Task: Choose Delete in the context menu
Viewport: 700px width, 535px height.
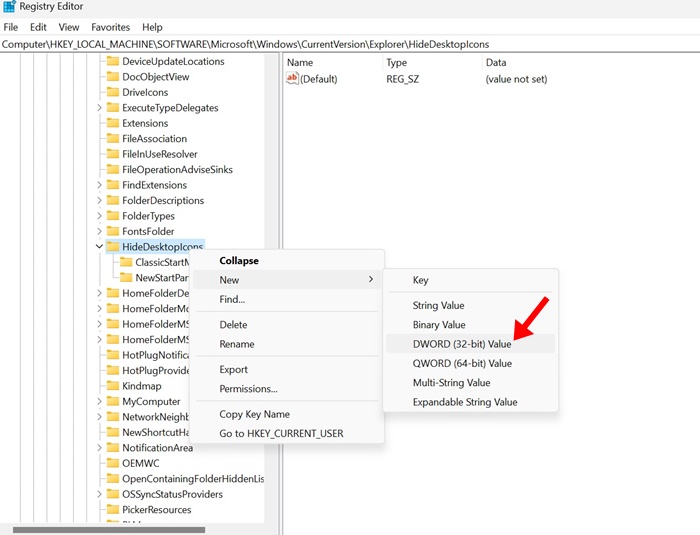Action: [287, 325]
